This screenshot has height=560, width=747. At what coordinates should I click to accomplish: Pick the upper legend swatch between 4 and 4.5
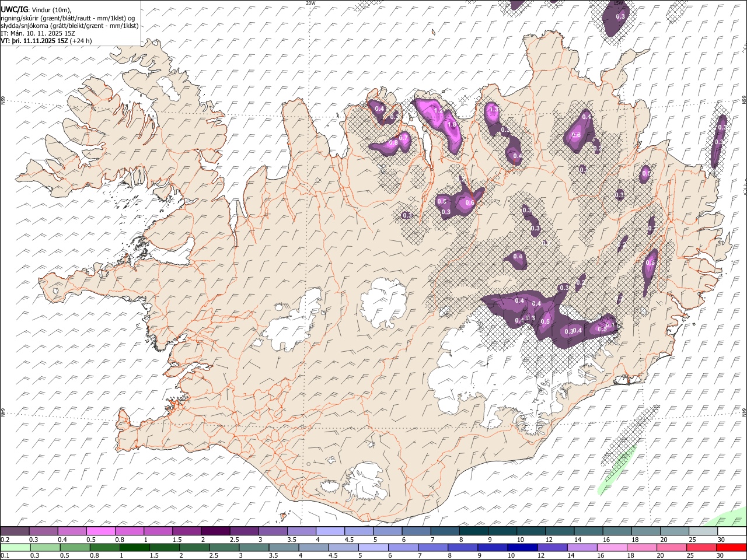coord(330,531)
